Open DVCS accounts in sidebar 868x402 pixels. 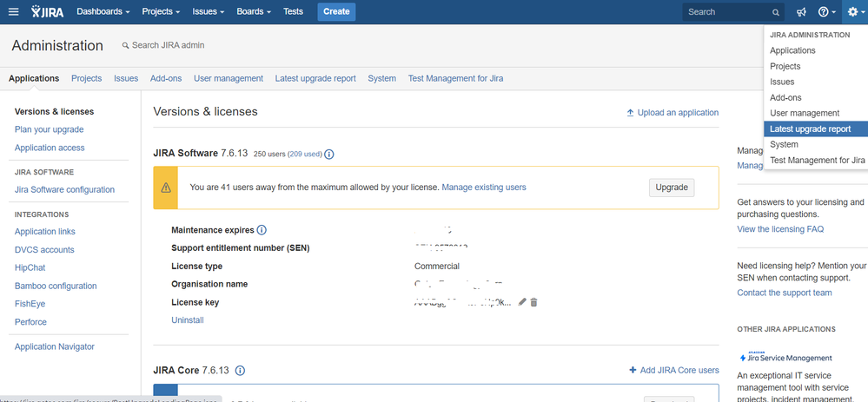coord(44,250)
